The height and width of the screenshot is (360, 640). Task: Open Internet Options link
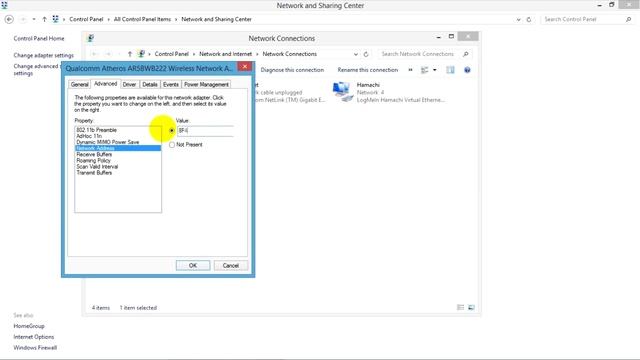(33, 337)
